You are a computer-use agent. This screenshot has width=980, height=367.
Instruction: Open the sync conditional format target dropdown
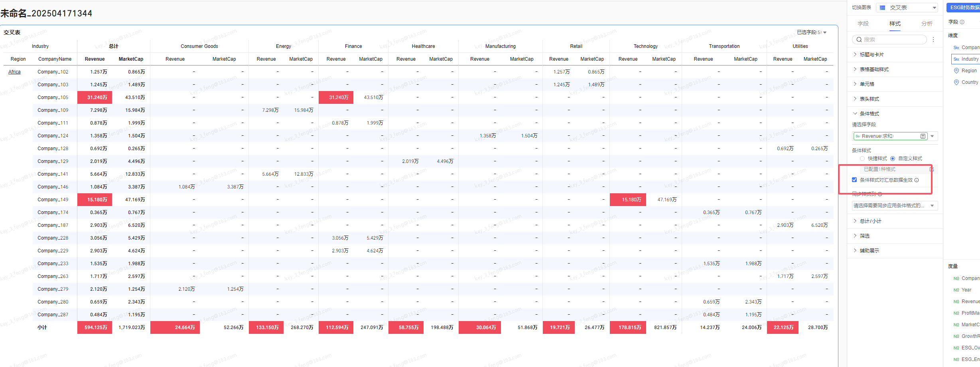[895, 206]
